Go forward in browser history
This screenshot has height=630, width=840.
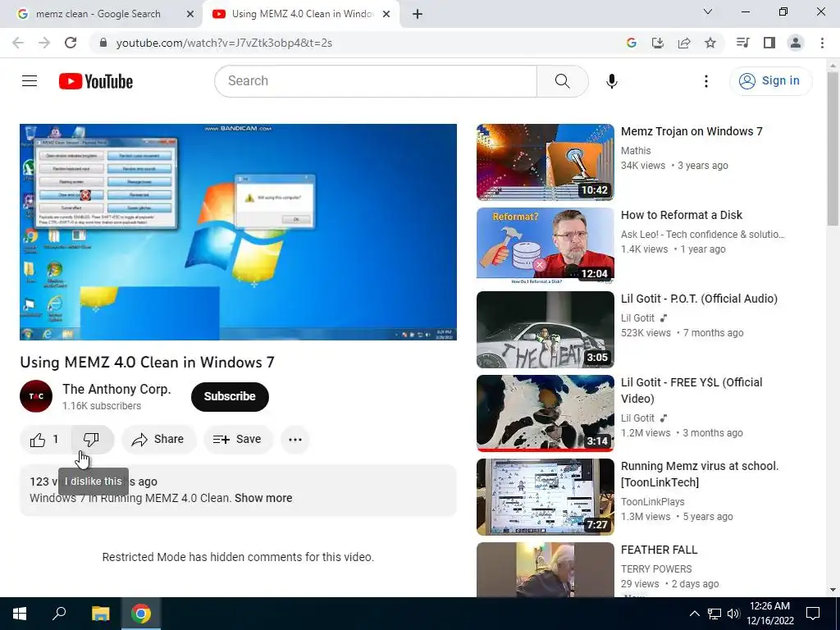(x=44, y=43)
